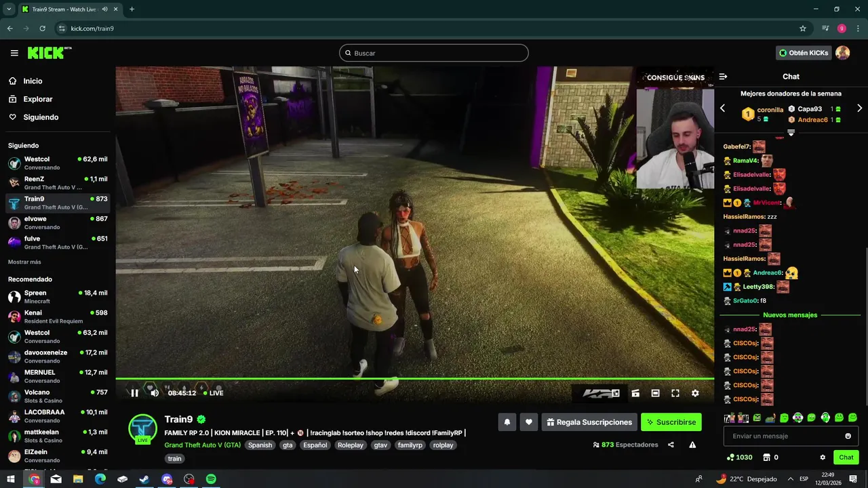This screenshot has height=488, width=868.
Task: Open LACOBRAAA recommended channel
Action: click(x=58, y=415)
